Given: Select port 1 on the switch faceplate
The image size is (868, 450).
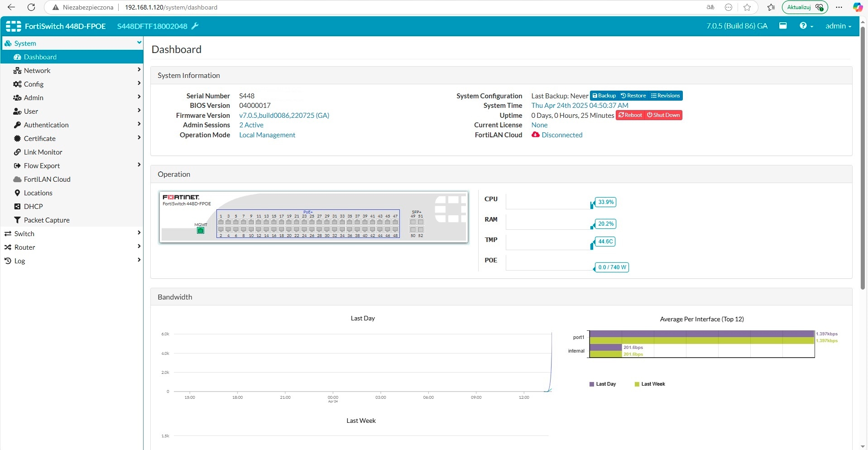Looking at the screenshot, I should pyautogui.click(x=221, y=222).
